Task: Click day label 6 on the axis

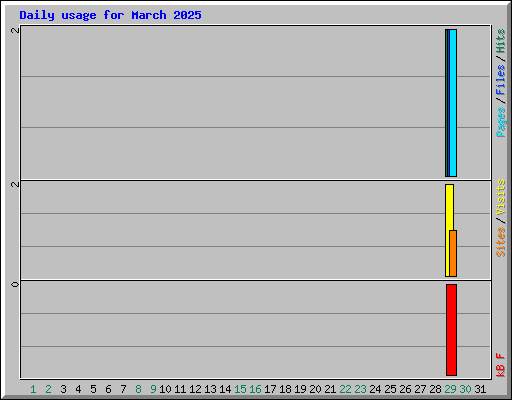Action: pos(108,389)
